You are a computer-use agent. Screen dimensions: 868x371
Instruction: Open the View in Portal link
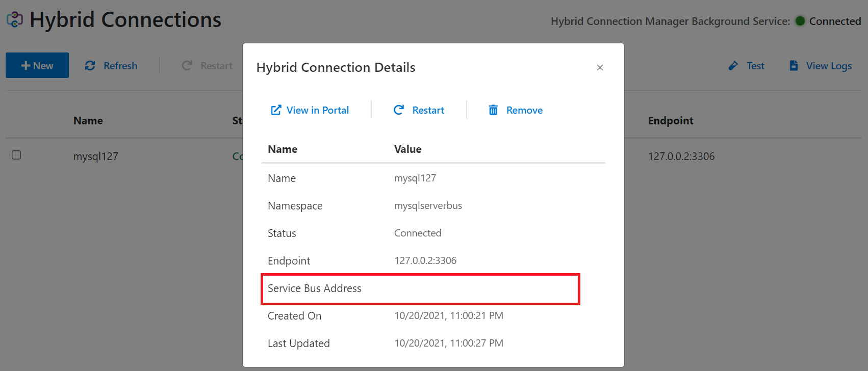[317, 110]
